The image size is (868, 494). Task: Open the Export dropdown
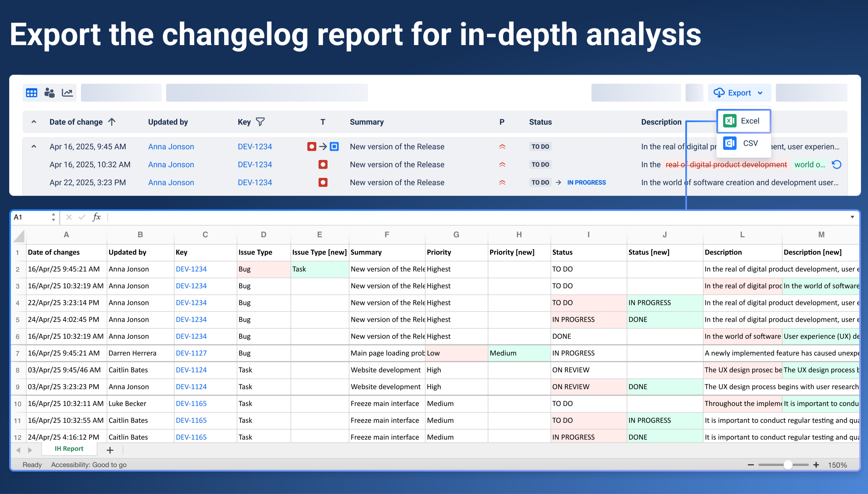[739, 93]
